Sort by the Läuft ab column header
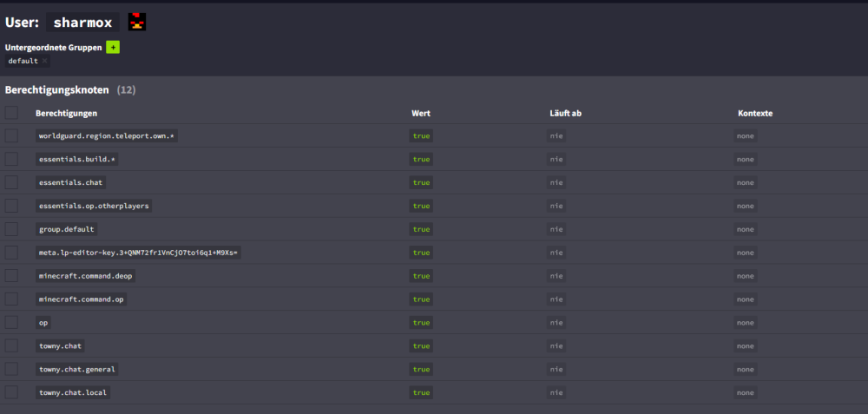 565,113
